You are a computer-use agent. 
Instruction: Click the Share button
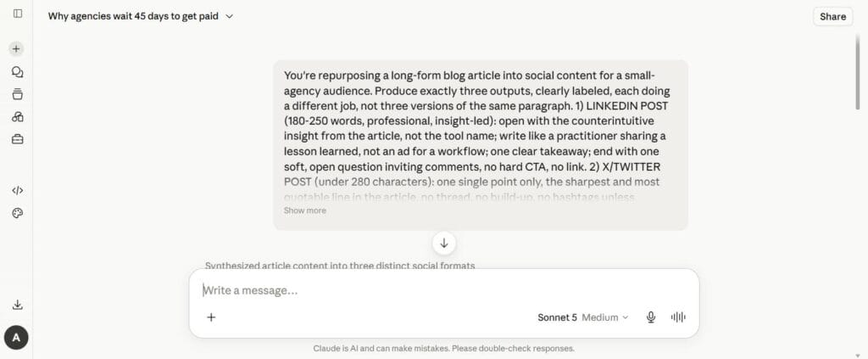[x=832, y=17]
